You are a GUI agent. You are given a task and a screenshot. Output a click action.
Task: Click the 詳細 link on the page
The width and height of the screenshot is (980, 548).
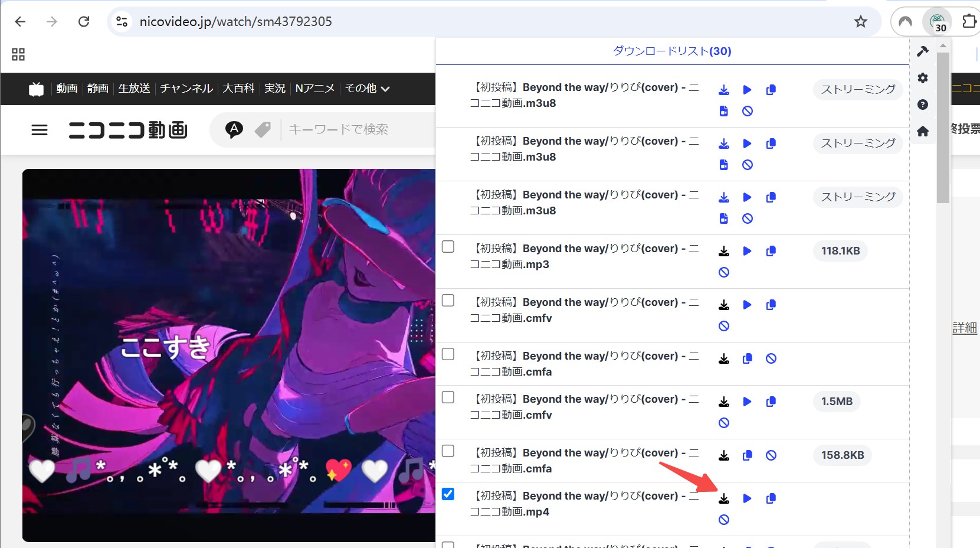point(965,328)
